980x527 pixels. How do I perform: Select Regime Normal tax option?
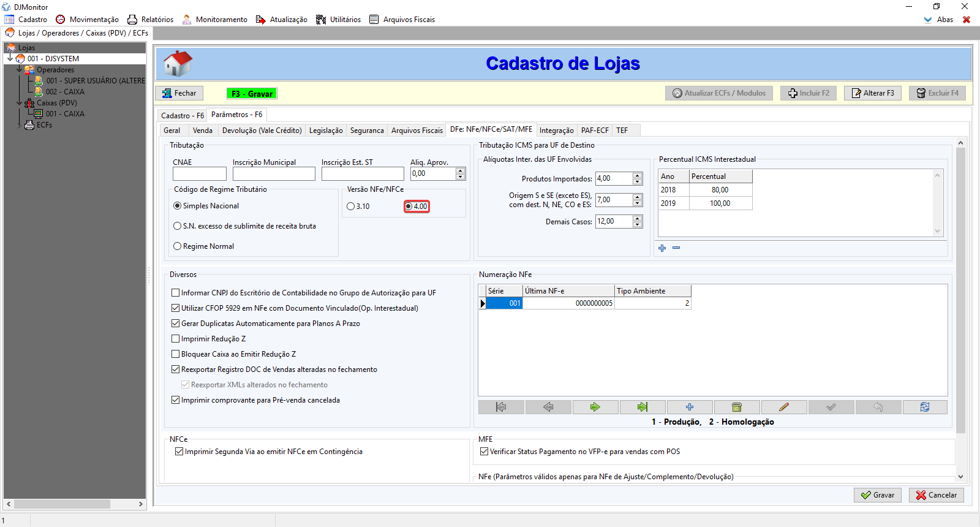178,246
